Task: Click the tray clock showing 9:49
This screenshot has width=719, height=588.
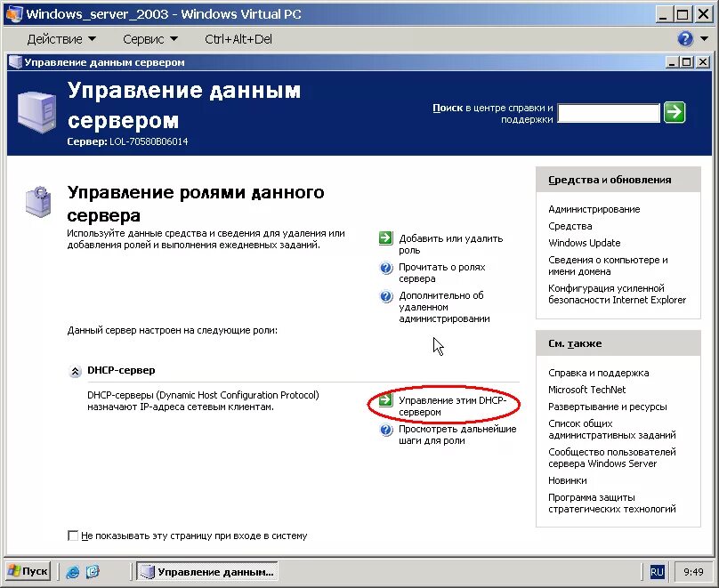Action: coord(693,572)
